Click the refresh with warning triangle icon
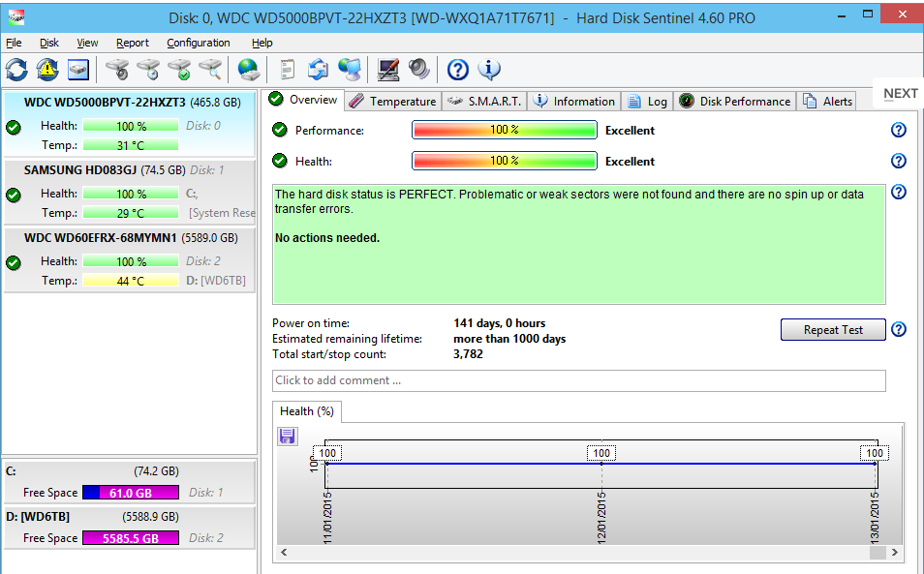 pyautogui.click(x=47, y=70)
